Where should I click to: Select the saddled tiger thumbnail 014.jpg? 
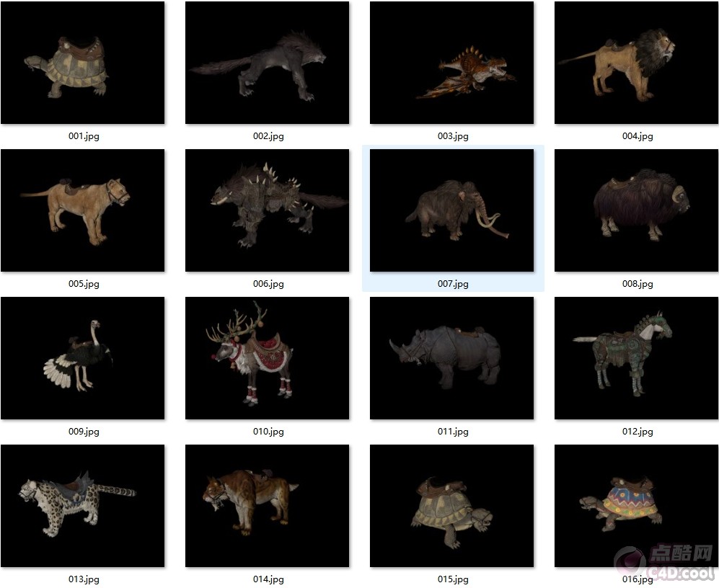[268, 506]
